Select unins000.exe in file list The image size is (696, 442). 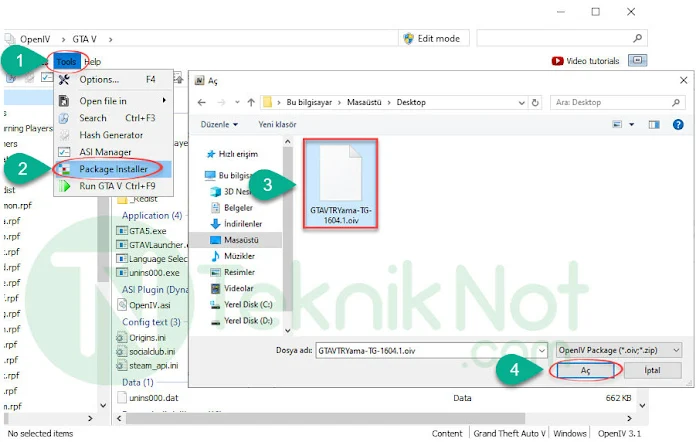coord(148,273)
